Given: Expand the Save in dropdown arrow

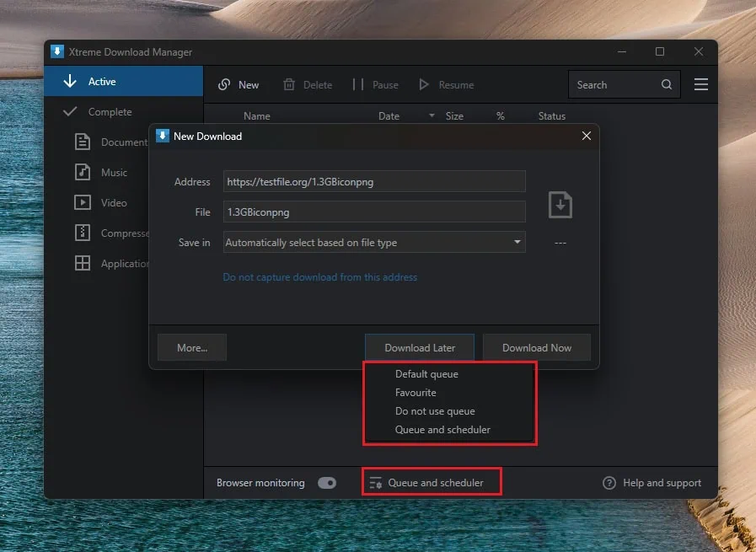Looking at the screenshot, I should [517, 242].
